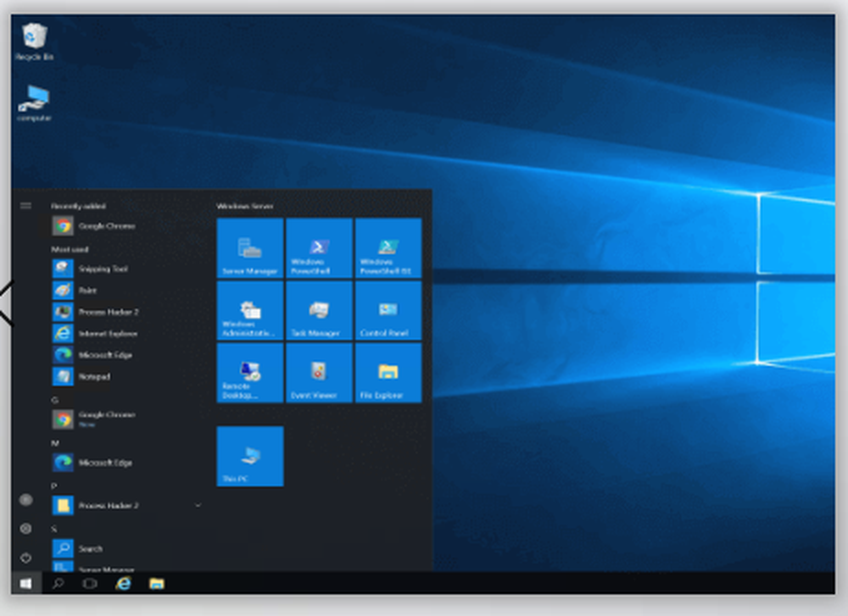
Task: Open the Server Manager tile
Action: (x=250, y=248)
